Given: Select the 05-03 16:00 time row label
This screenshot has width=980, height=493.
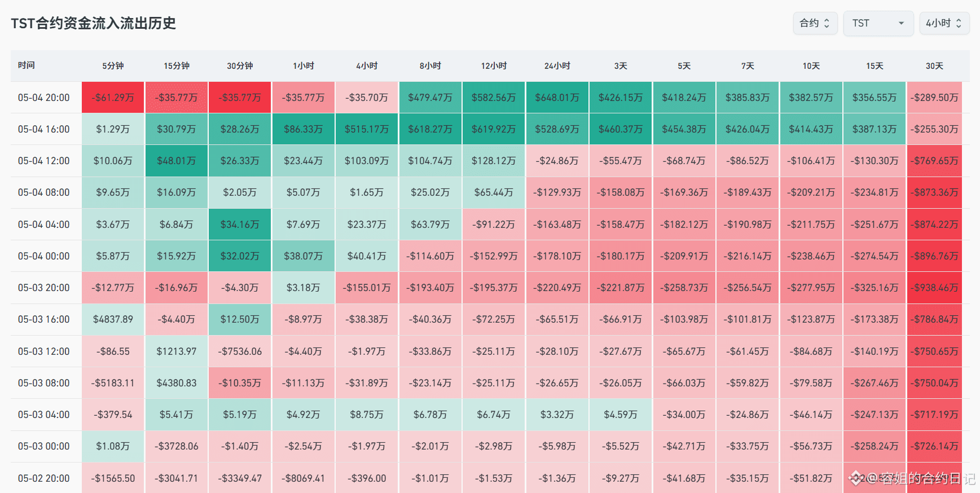Looking at the screenshot, I should click(x=44, y=319).
